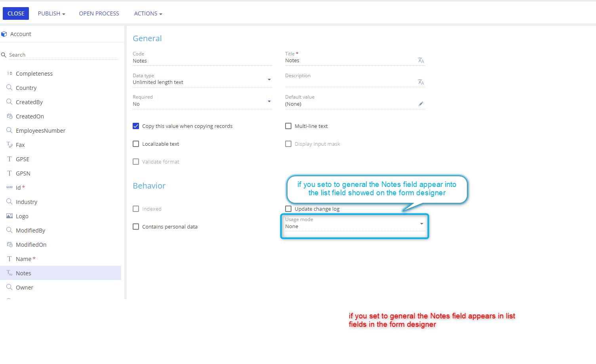Toggle Display input mask checkbox
The width and height of the screenshot is (596, 364).
[x=288, y=144]
